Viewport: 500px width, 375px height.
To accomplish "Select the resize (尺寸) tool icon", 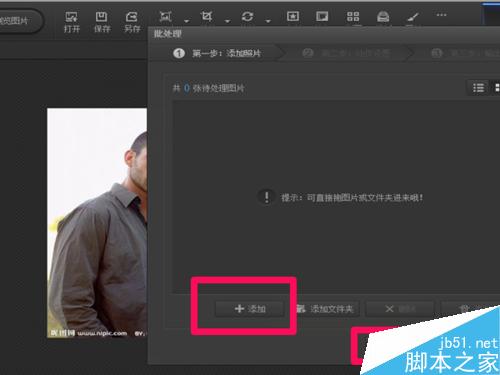I will click(x=165, y=16).
